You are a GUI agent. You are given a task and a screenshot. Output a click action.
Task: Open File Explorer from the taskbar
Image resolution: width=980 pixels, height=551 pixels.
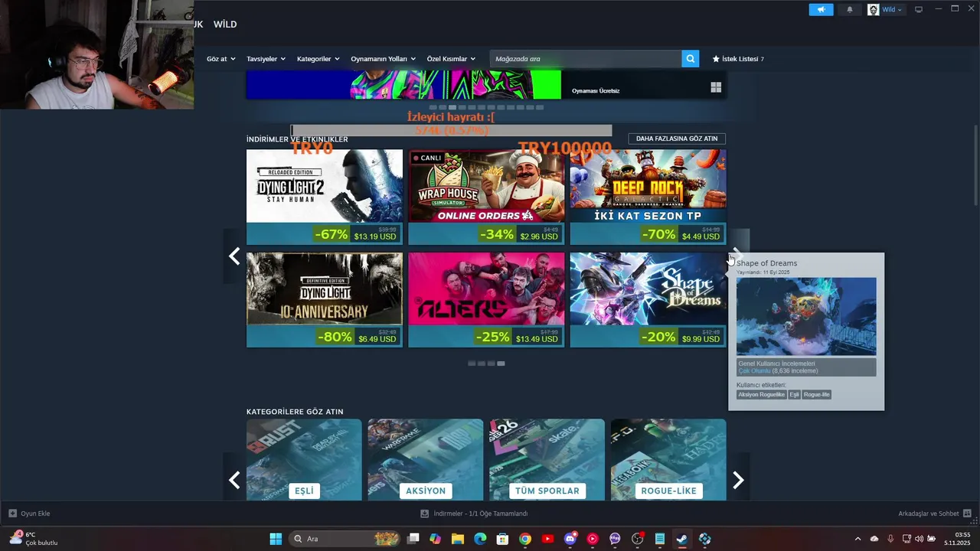pos(458,539)
